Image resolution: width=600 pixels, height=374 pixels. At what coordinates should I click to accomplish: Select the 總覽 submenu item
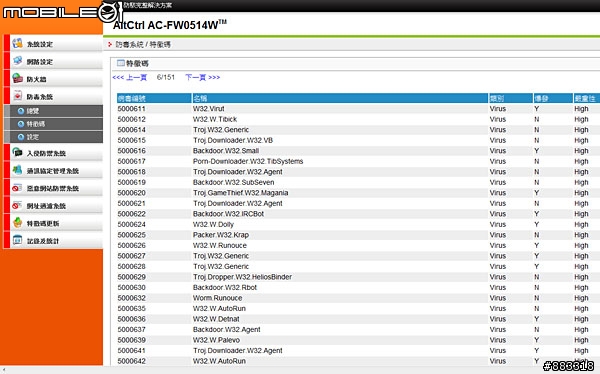(x=53, y=111)
